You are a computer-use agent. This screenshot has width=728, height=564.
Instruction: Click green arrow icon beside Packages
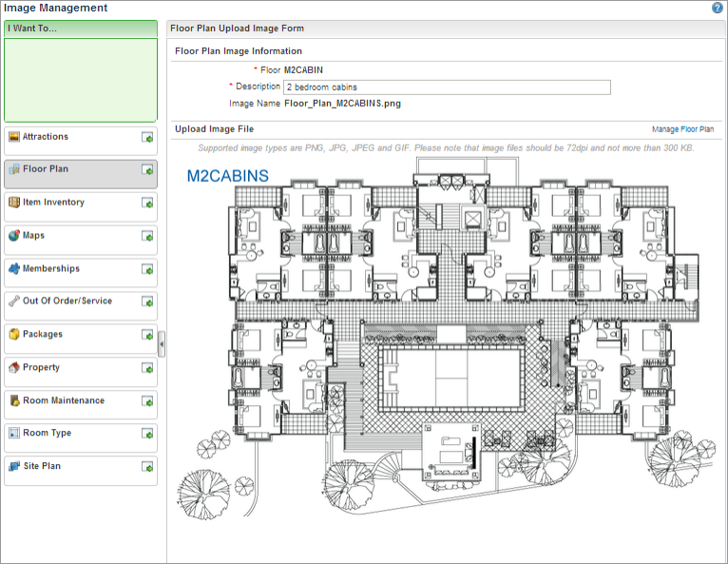click(147, 335)
